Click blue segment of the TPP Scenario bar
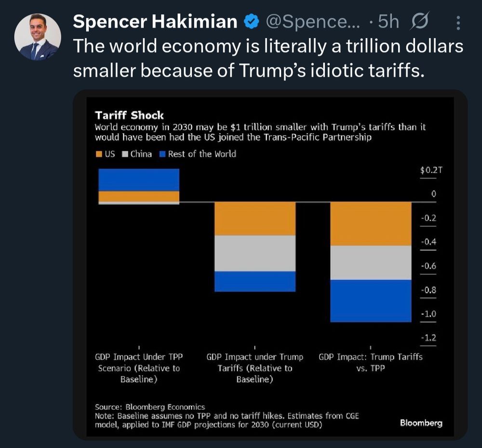482x448 pixels. coord(139,179)
